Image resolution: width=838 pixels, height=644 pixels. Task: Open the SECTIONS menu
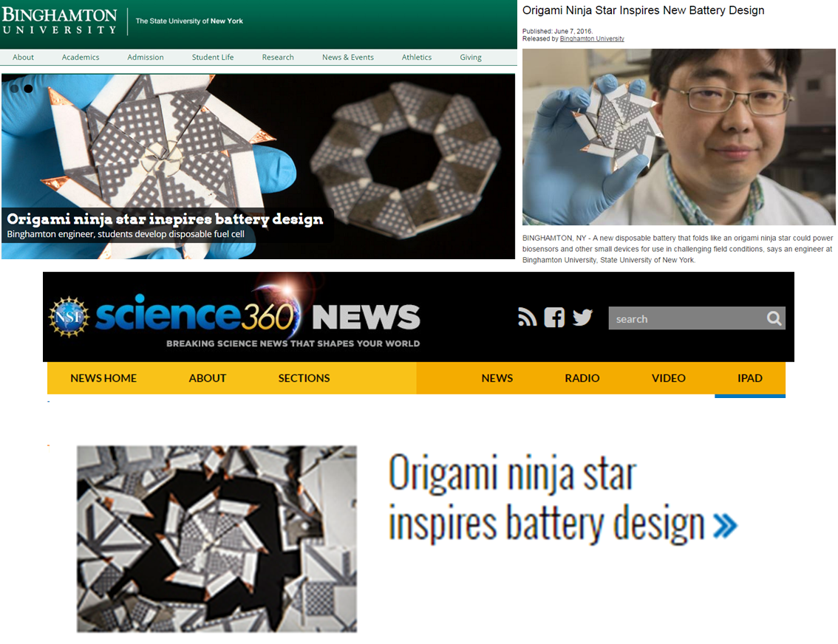tap(304, 378)
